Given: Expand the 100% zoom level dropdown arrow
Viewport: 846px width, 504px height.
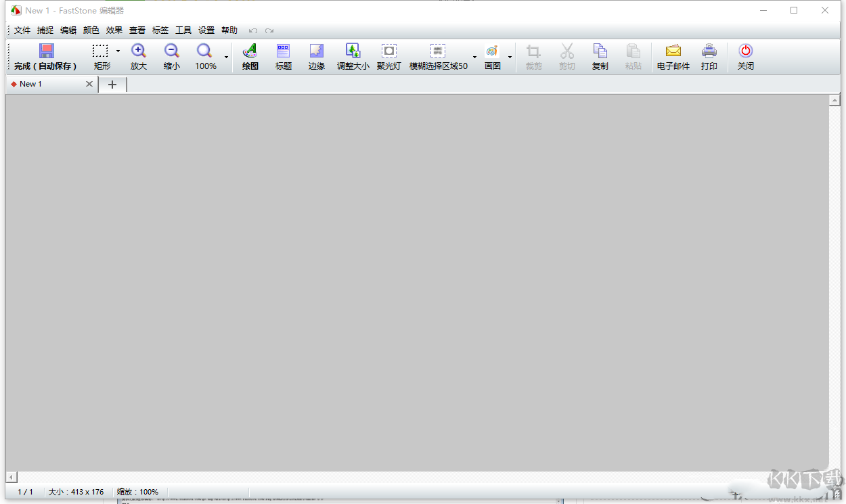Looking at the screenshot, I should (226, 57).
